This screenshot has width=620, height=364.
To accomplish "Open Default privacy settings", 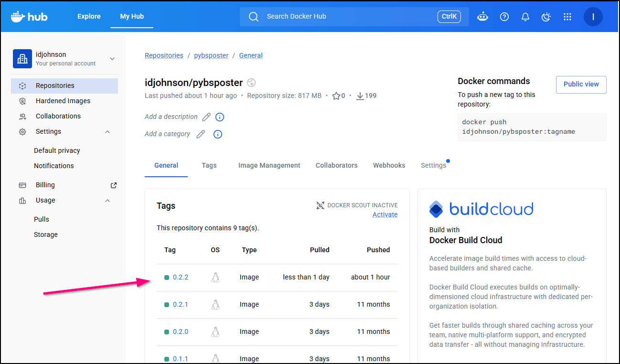I will [x=57, y=150].
